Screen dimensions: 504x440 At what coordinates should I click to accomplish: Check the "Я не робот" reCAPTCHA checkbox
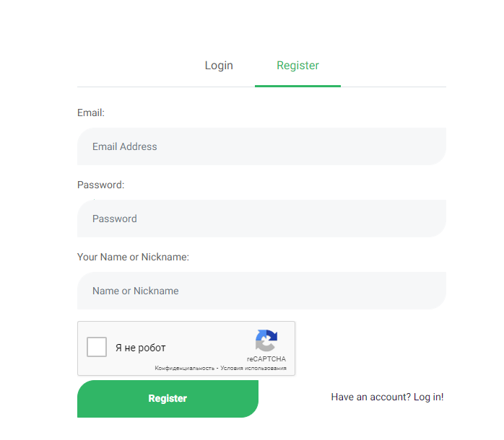pos(97,347)
